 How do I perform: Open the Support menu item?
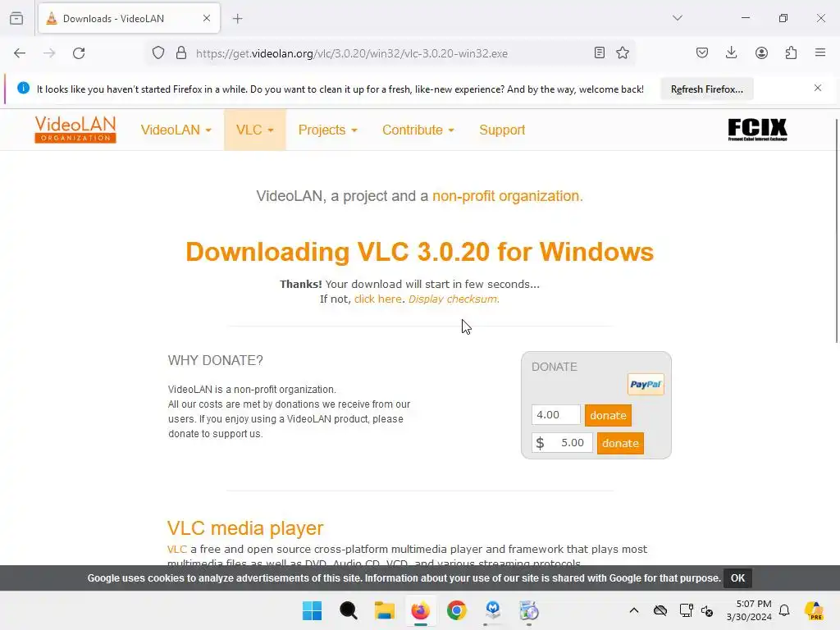tap(502, 130)
